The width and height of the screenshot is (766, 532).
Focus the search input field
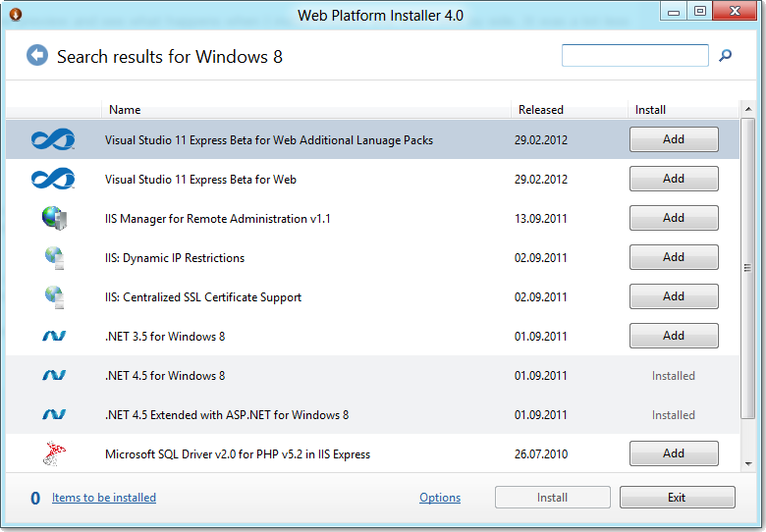pos(635,55)
